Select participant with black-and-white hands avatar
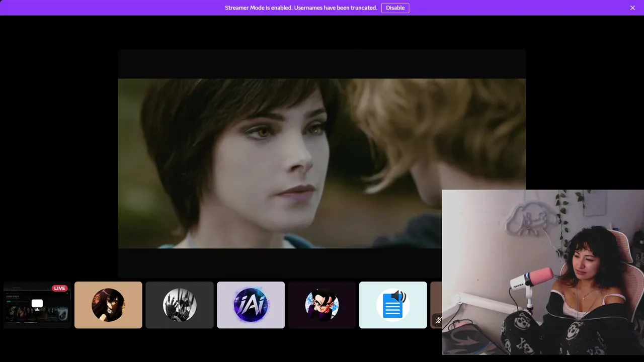The image size is (644, 362). (x=180, y=305)
